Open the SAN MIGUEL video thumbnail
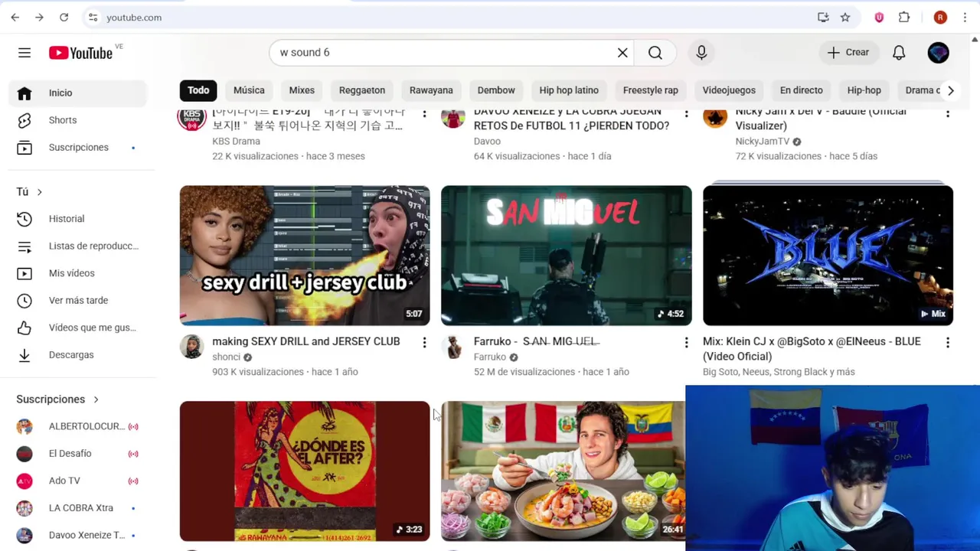Image resolution: width=980 pixels, height=551 pixels. pos(567,256)
